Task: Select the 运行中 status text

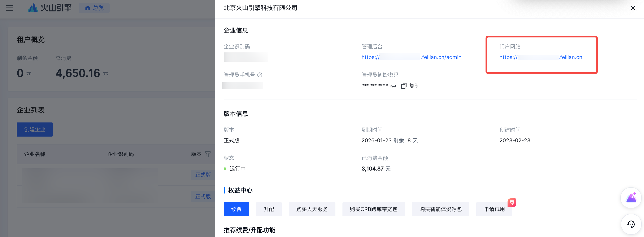Action: (x=237, y=169)
